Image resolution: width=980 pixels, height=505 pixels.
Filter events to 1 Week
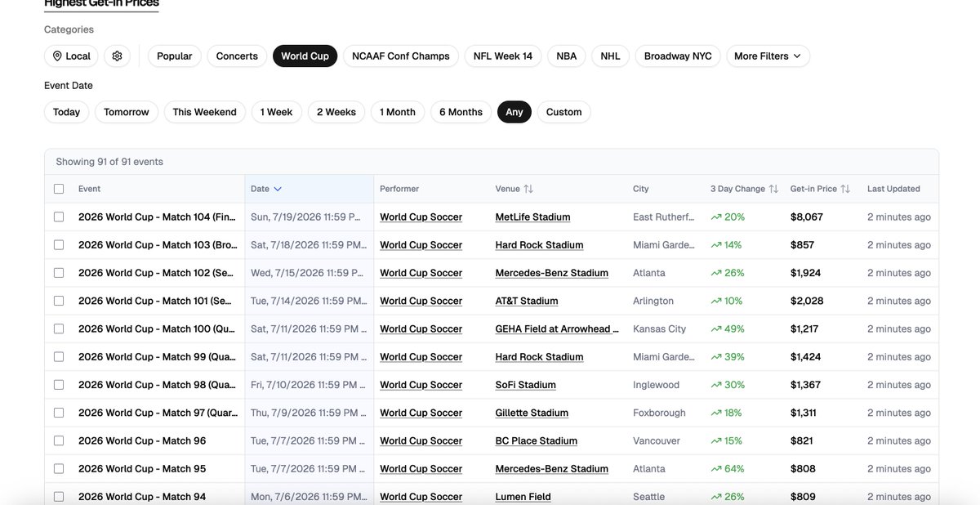pos(277,112)
